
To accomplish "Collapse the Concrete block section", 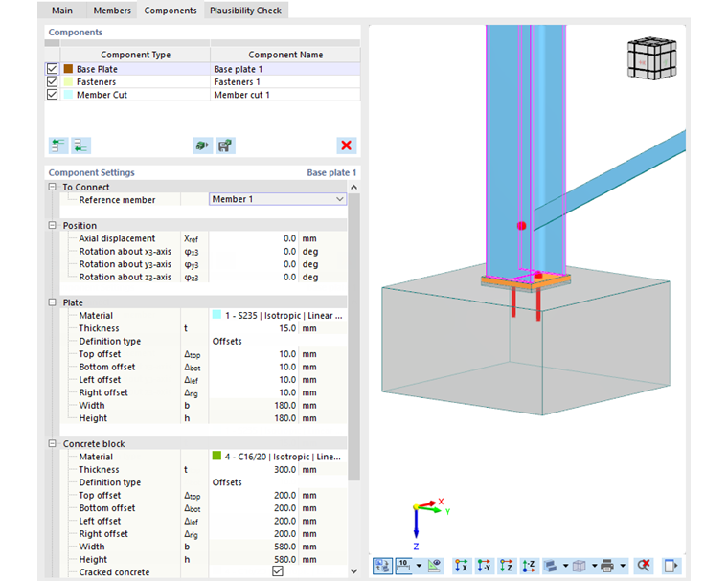I will click(x=53, y=443).
